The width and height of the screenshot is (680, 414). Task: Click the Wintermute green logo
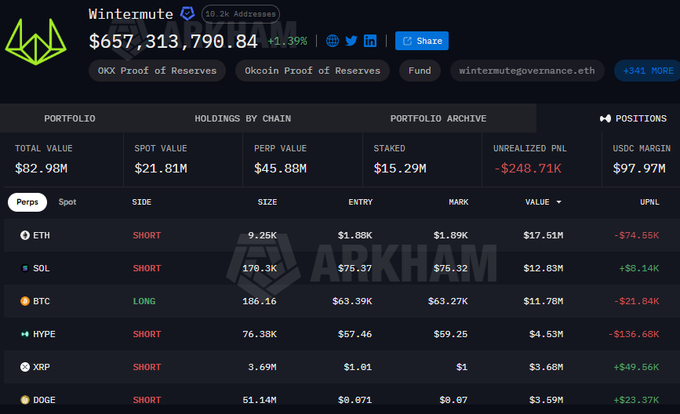(x=36, y=42)
